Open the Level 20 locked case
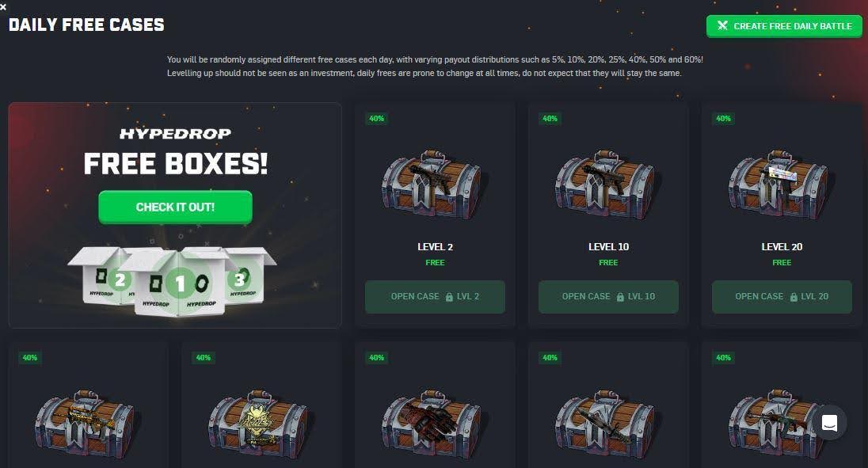Viewport: 868px width, 468px height. [x=782, y=296]
